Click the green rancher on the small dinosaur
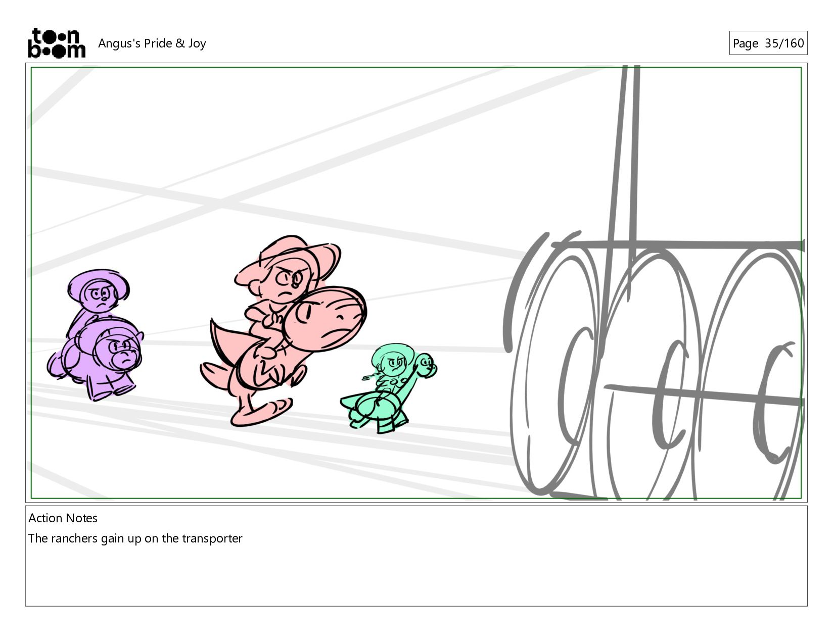This screenshot has width=834, height=644. point(389,387)
